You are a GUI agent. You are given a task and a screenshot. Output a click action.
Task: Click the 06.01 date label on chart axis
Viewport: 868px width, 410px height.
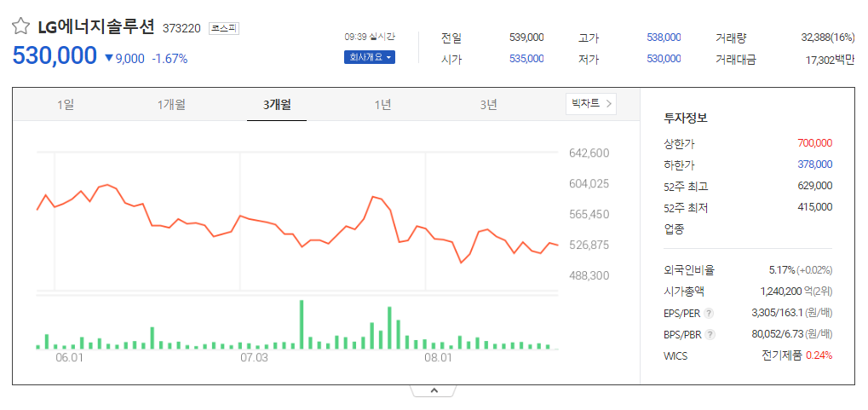coord(69,358)
